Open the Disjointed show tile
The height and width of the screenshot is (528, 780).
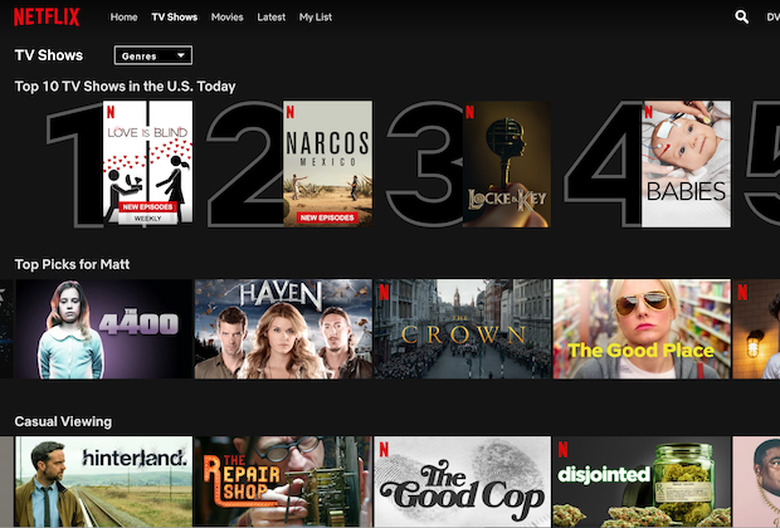pos(641,482)
